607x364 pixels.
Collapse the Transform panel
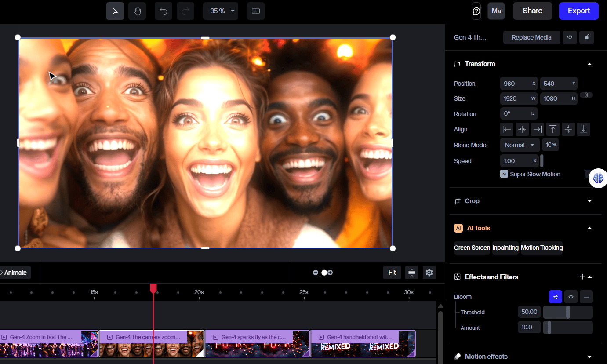[x=589, y=64]
